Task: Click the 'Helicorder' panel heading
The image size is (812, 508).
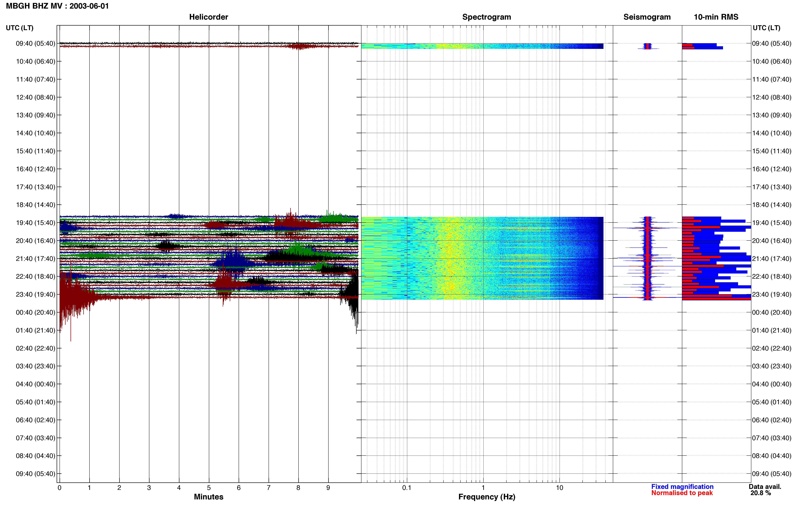Action: (209, 17)
